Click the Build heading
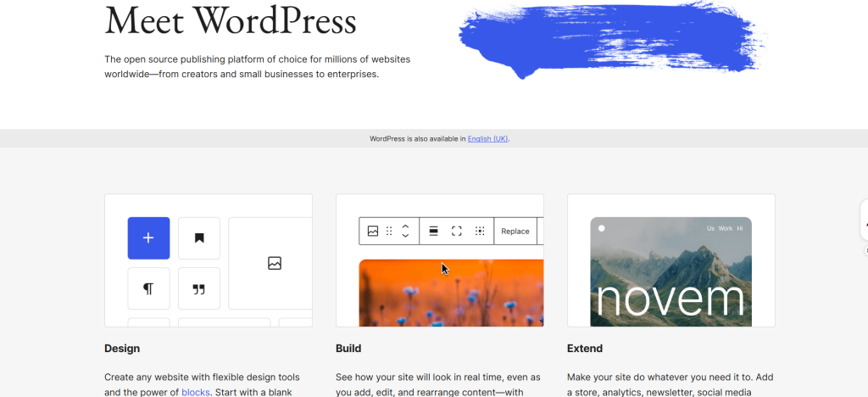Screen dimensions: 868x397 point(348,349)
